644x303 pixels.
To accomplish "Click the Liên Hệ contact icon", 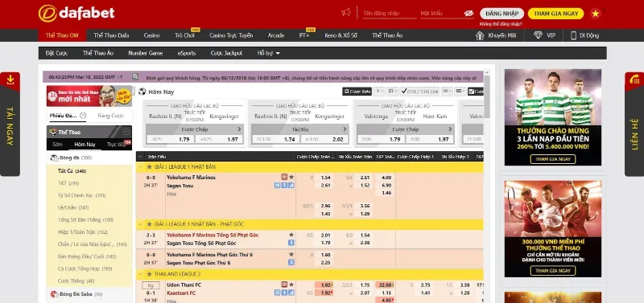I will click(x=634, y=79).
